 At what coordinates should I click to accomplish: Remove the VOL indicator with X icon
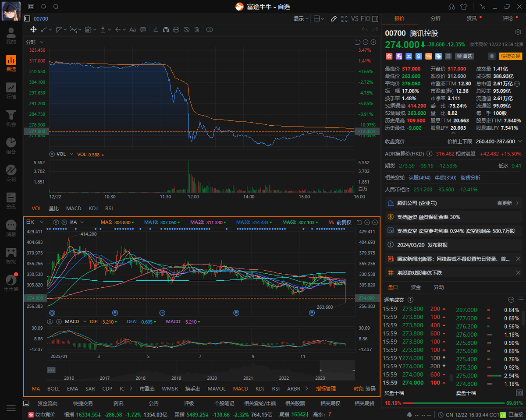pos(52,154)
